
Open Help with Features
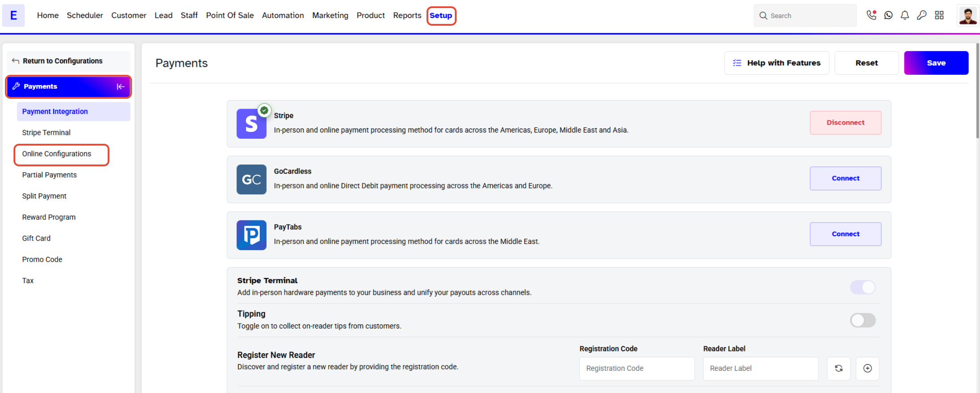pos(776,63)
